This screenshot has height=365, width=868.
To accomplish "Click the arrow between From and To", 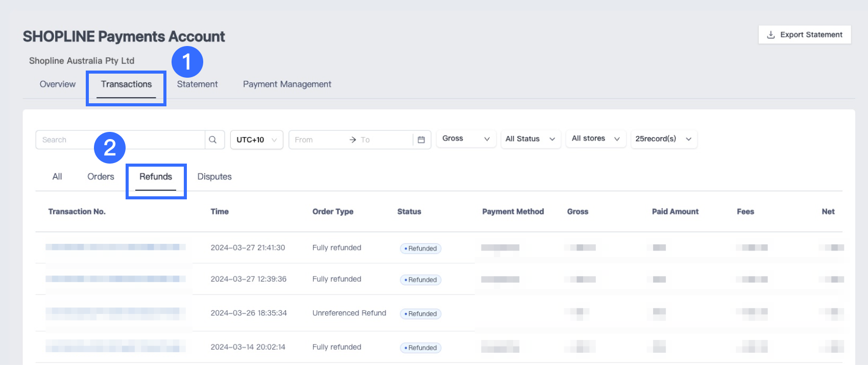I will click(352, 140).
